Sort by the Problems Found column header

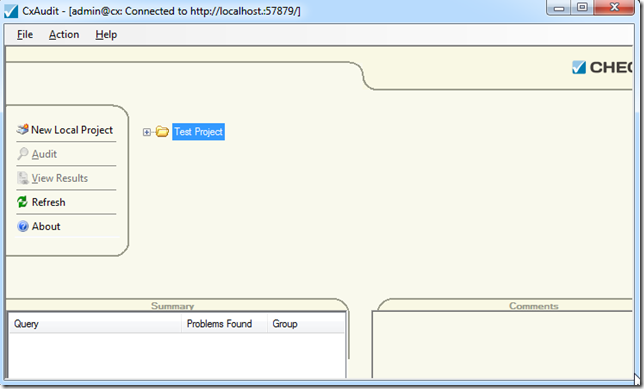[224, 324]
